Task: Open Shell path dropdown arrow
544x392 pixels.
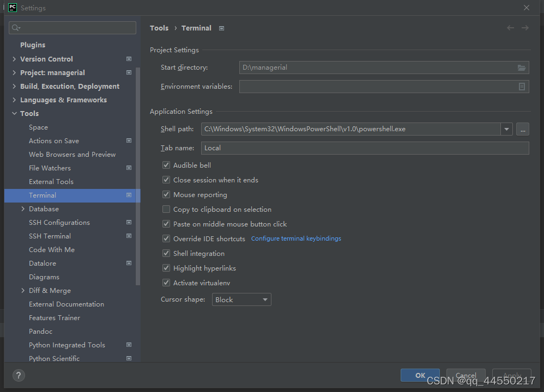Action: [506, 129]
